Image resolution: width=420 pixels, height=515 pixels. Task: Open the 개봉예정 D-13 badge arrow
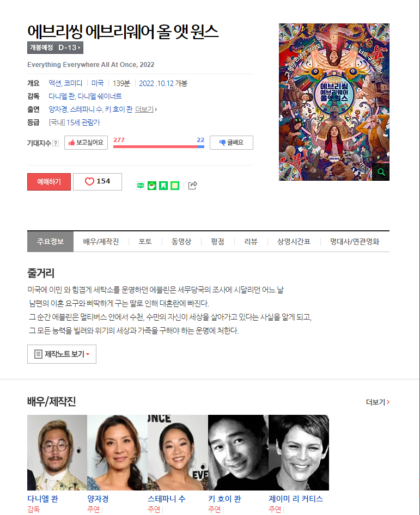click(x=55, y=47)
